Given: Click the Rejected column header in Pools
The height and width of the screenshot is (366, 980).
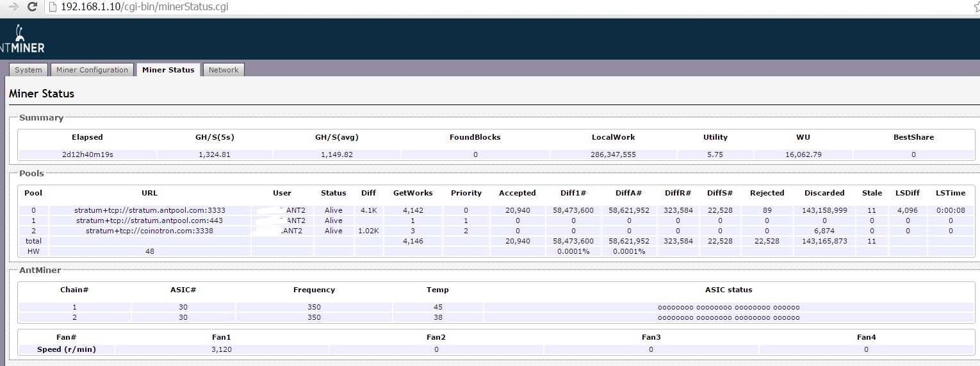Looking at the screenshot, I should [767, 193].
